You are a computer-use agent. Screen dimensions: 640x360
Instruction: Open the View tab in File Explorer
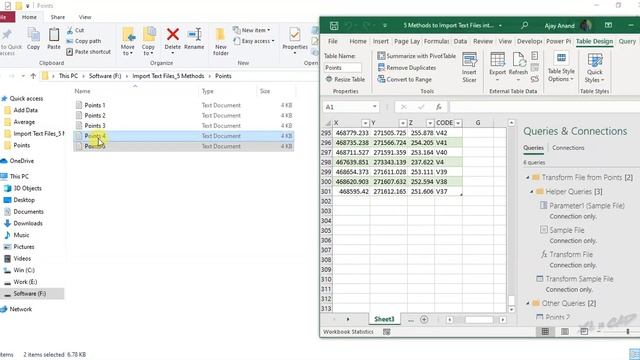84,17
